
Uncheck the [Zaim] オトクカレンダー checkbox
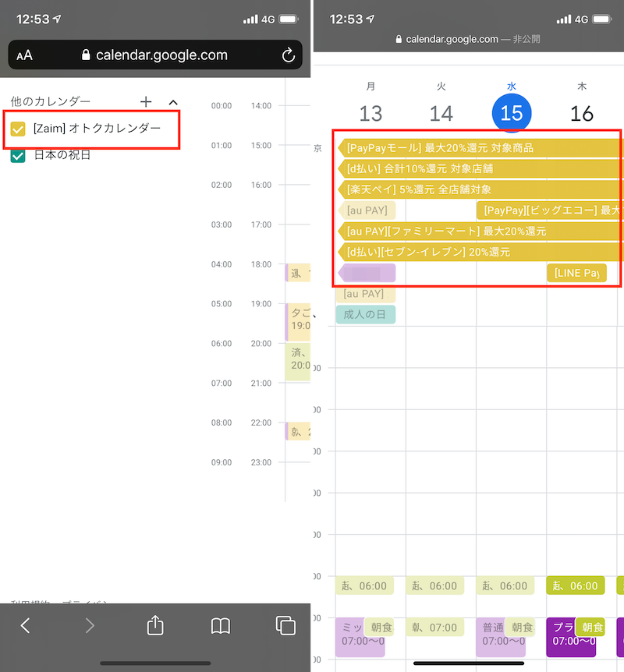point(18,129)
